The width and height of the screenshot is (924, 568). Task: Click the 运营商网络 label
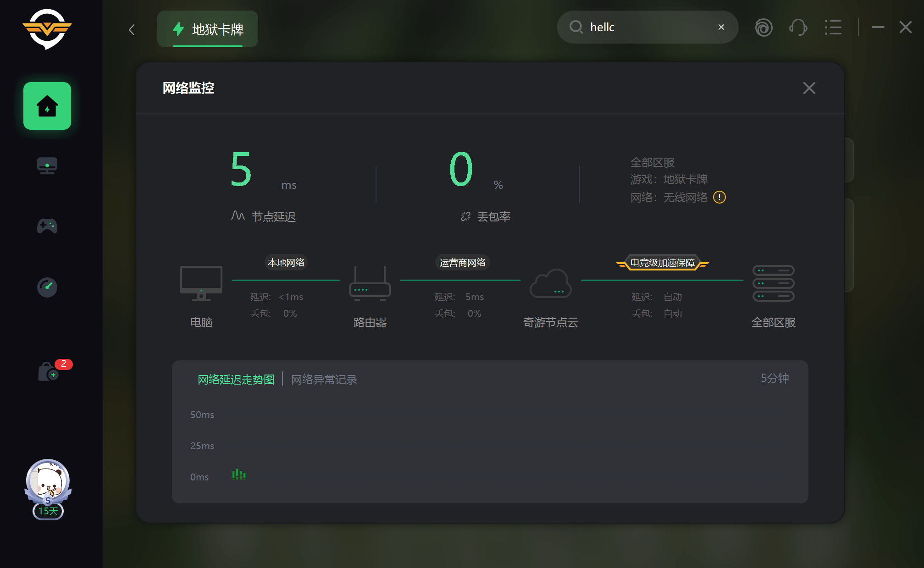pos(463,262)
